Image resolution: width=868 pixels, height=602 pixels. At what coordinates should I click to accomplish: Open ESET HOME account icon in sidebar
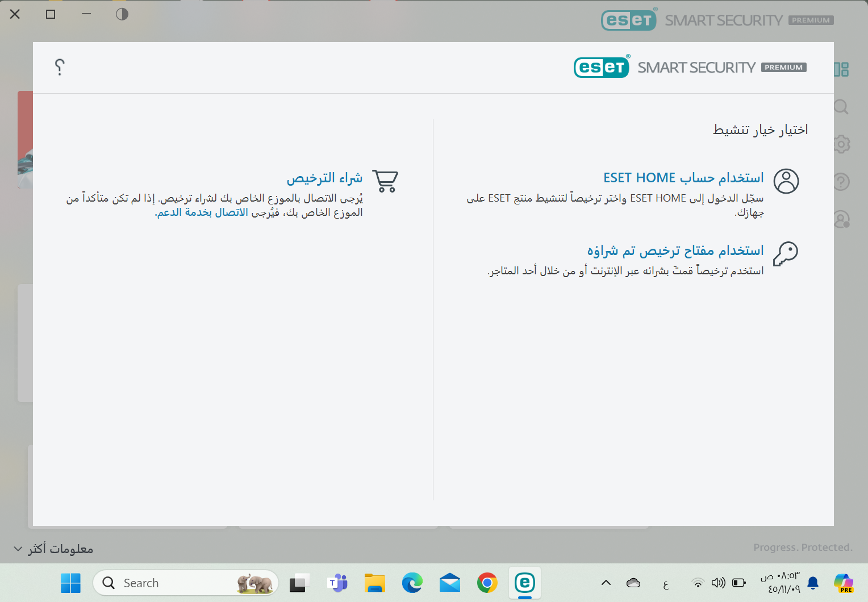841,219
